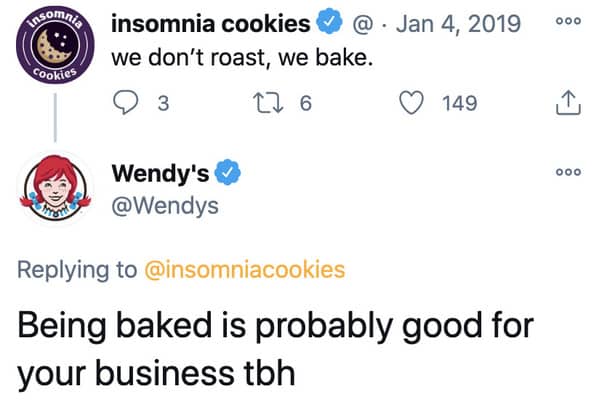Viewport: 599px width, 410px height.
Task: Open the @Wendys handle
Action: click(x=165, y=206)
